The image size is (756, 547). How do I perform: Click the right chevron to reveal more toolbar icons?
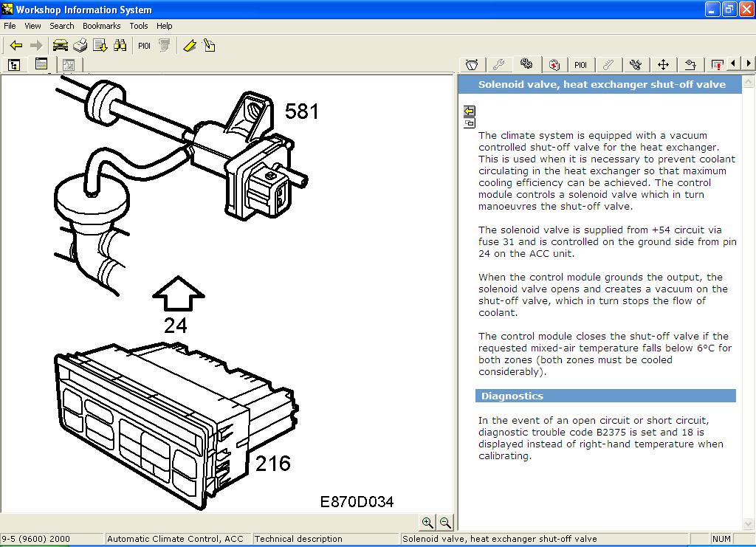(747, 64)
